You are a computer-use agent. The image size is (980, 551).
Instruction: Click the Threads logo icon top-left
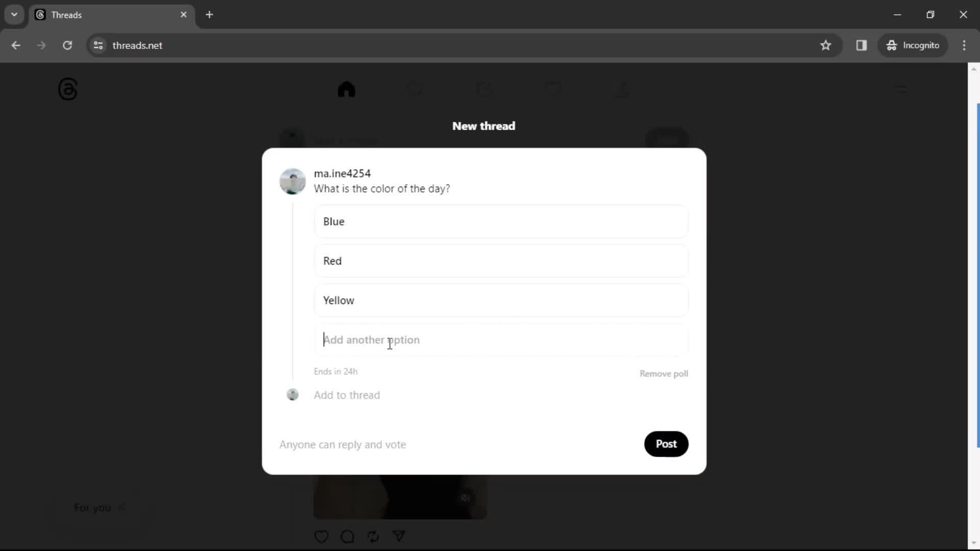[67, 89]
